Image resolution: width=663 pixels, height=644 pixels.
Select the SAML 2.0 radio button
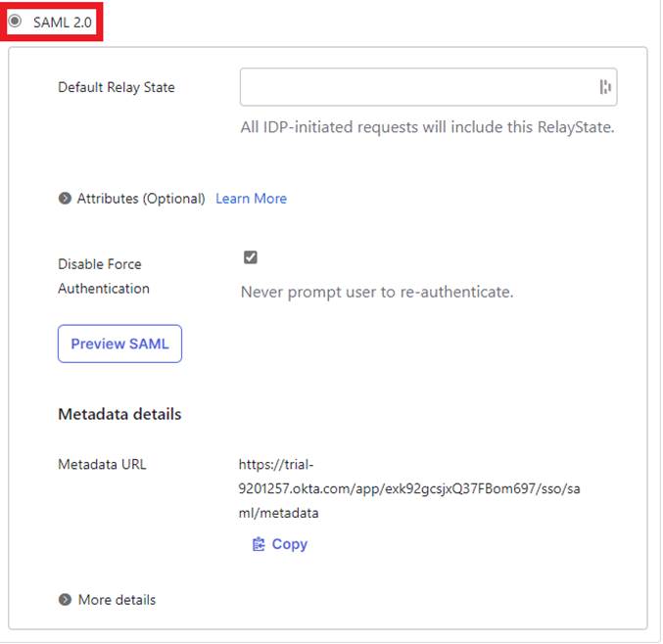click(x=16, y=22)
